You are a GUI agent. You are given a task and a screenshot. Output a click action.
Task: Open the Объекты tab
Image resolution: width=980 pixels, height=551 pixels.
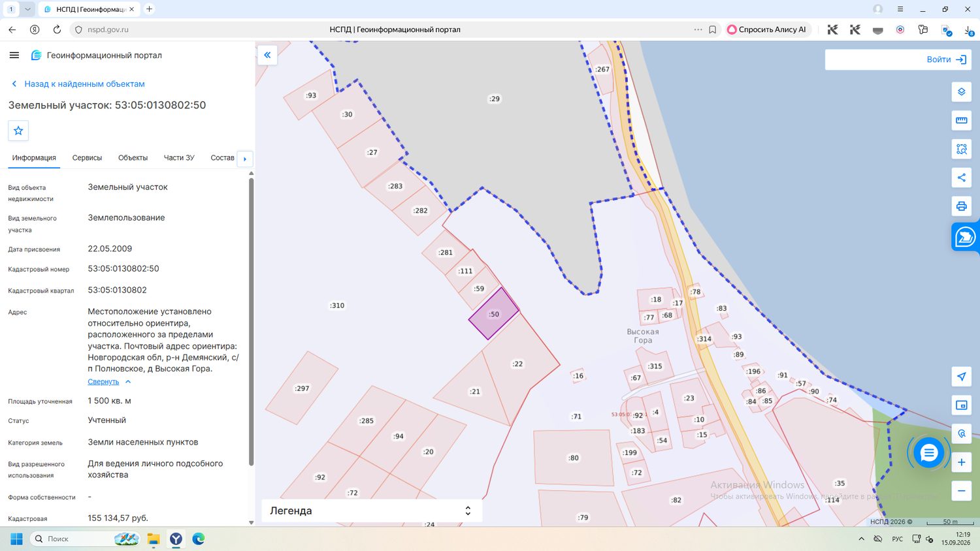pos(133,158)
